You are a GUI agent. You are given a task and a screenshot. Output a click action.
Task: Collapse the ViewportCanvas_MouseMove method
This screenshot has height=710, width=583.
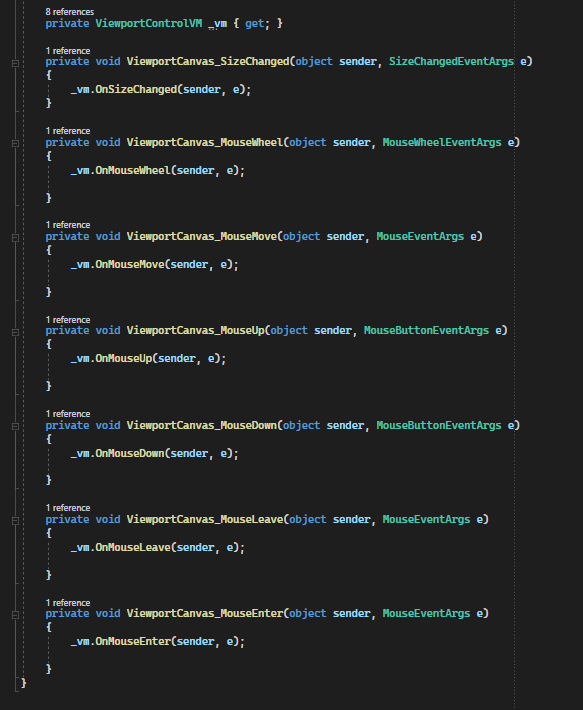15,238
